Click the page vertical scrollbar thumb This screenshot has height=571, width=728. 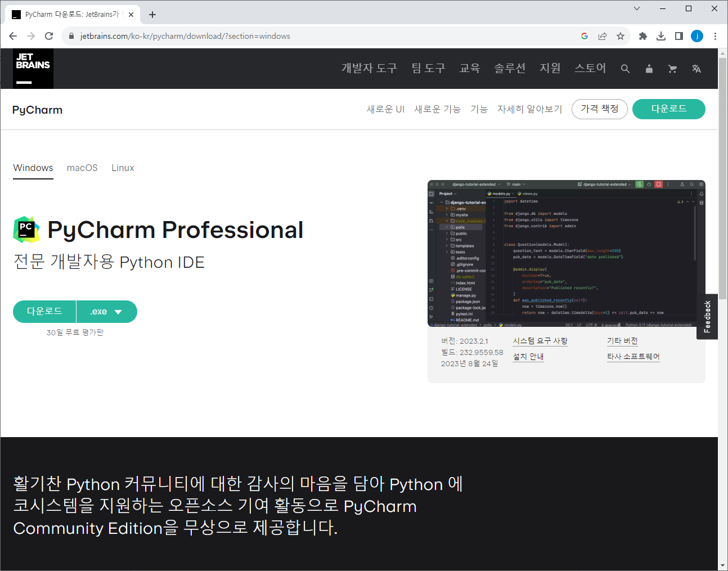(723, 177)
